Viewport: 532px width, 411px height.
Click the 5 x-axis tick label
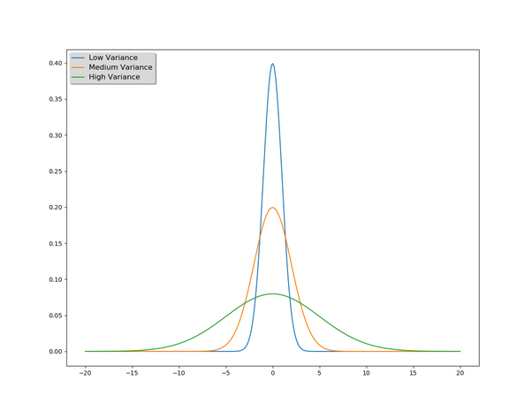click(319, 373)
